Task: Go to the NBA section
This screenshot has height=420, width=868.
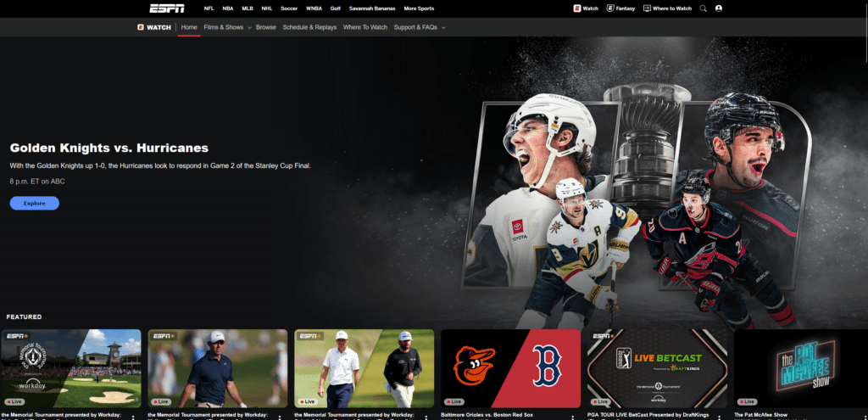Action: [227, 8]
